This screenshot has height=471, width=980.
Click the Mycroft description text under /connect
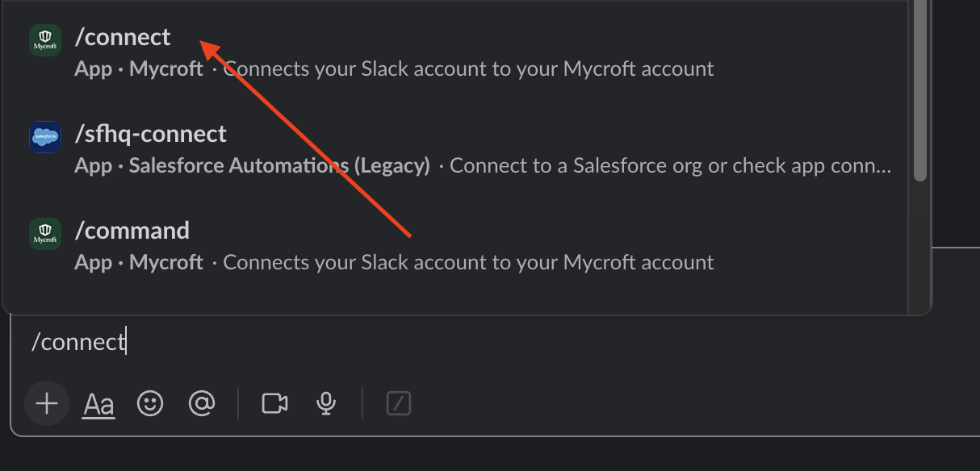tap(468, 69)
